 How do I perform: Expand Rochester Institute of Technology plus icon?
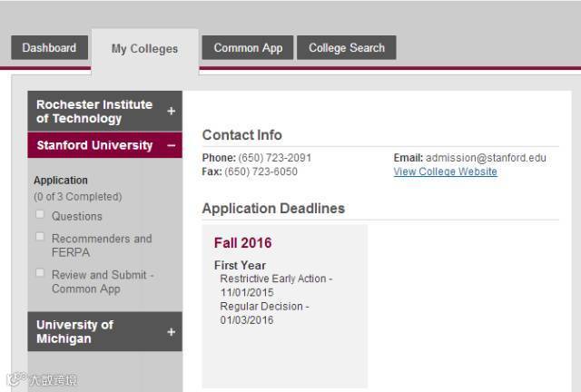coord(171,111)
